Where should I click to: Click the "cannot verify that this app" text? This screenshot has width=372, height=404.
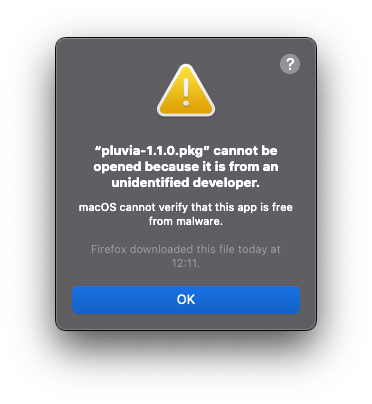(188, 207)
